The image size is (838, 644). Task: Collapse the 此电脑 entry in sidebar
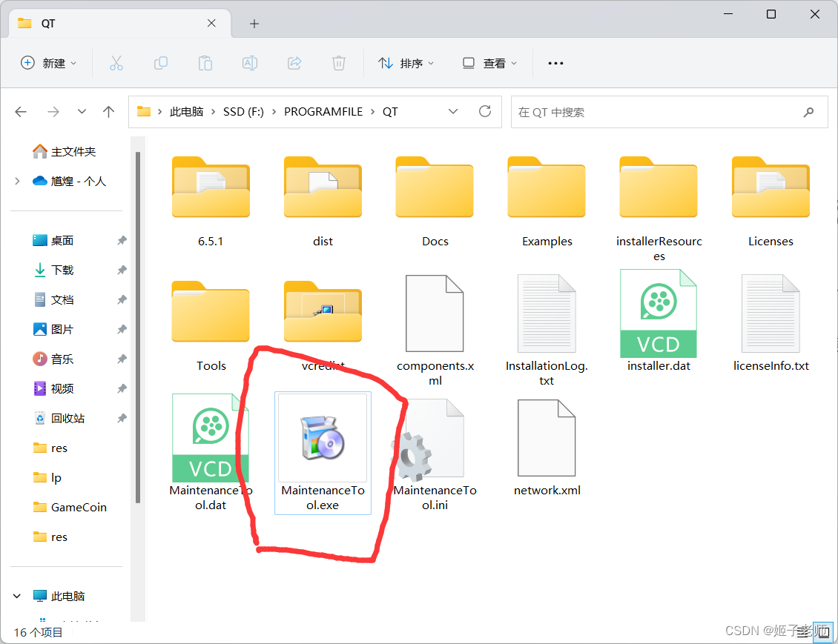click(16, 595)
